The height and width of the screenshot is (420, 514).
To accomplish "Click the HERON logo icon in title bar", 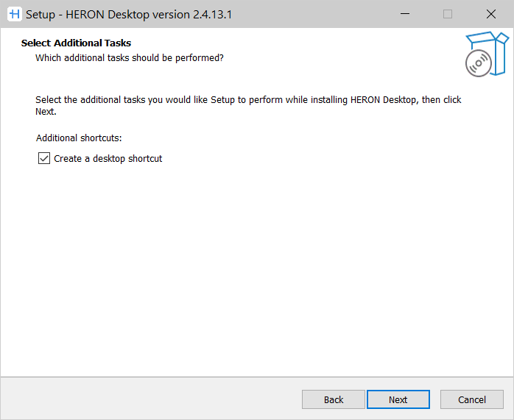I will point(13,14).
